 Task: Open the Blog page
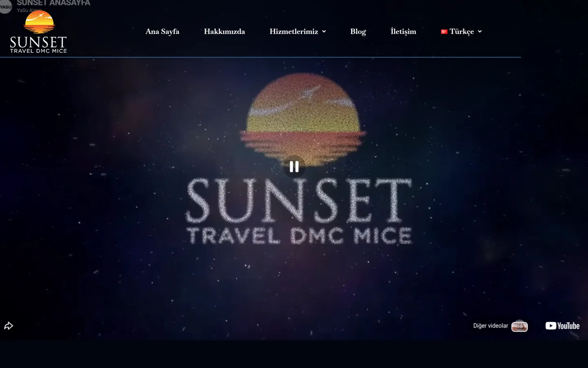pos(358,31)
